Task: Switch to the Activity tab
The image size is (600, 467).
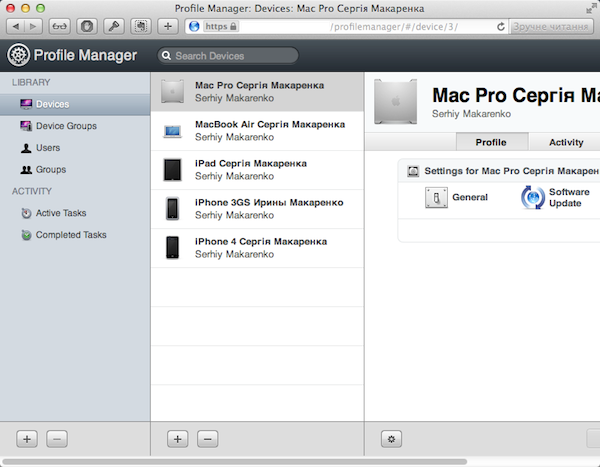Action: tap(566, 142)
